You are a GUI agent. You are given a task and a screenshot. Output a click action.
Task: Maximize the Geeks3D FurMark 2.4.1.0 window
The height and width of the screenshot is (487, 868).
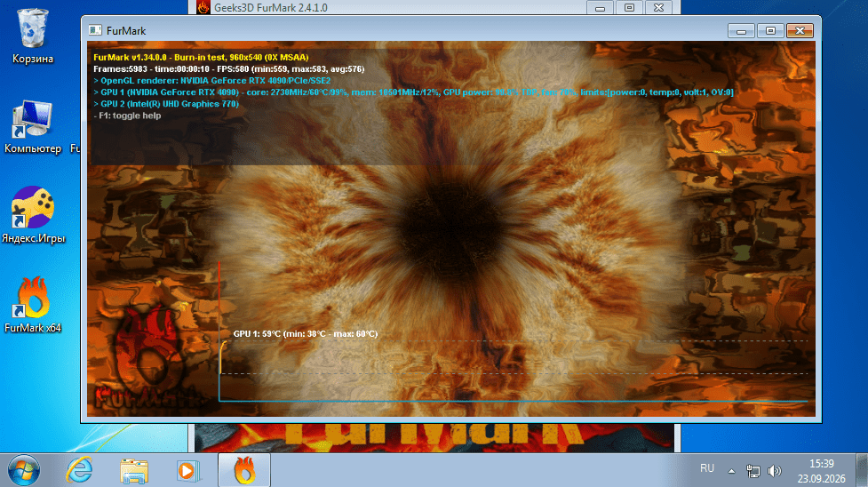coord(629,8)
